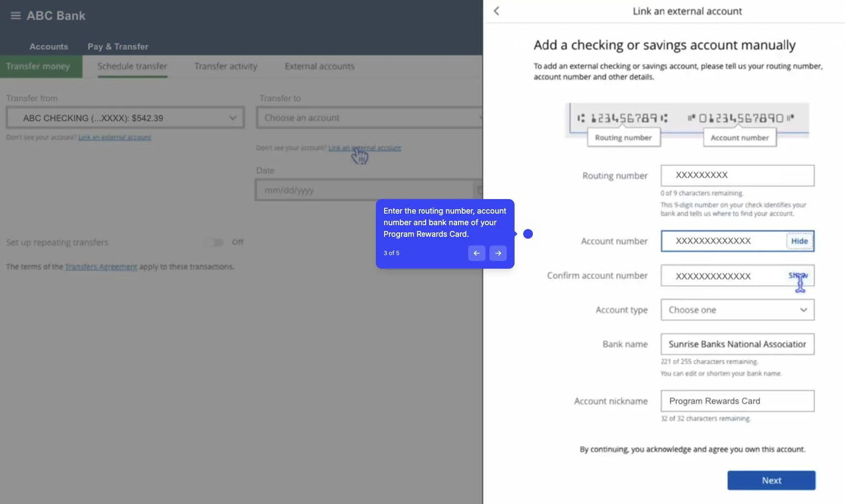The height and width of the screenshot is (504, 845).
Task: Expand the Transfer from account dropdown
Action: click(125, 118)
